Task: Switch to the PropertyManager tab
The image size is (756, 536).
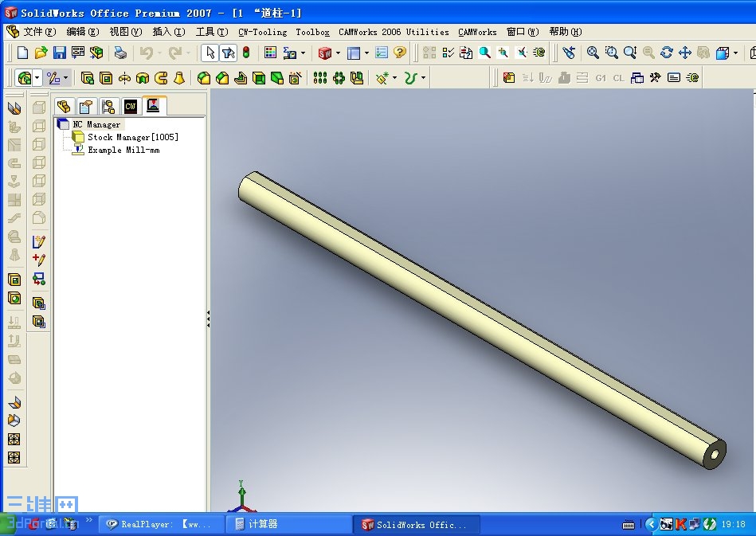Action: 86,106
